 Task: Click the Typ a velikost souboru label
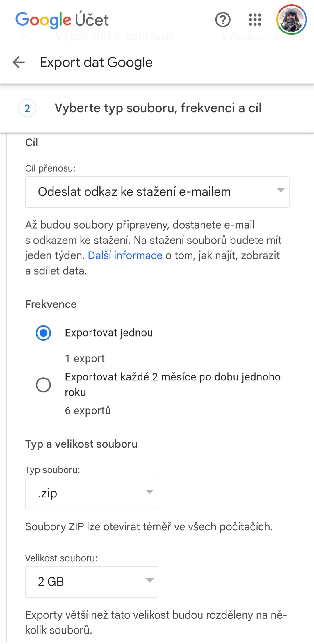pos(82,444)
